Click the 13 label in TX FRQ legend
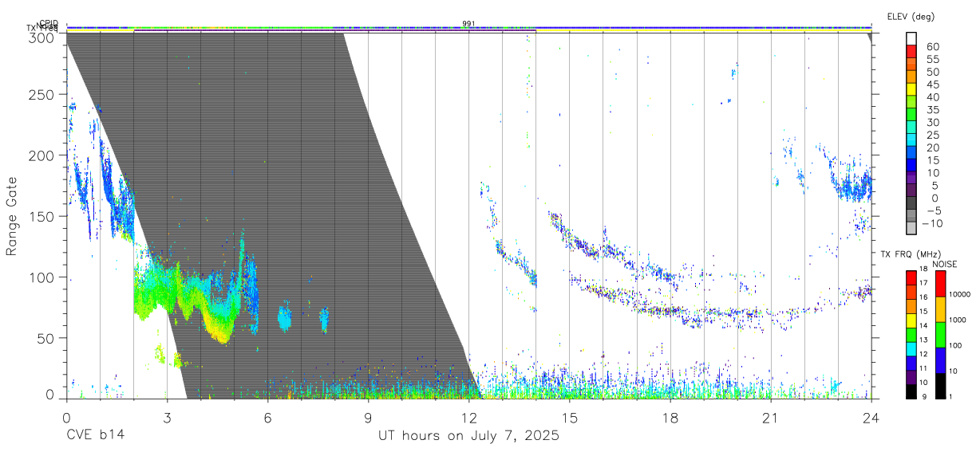980x452 pixels. 923,340
